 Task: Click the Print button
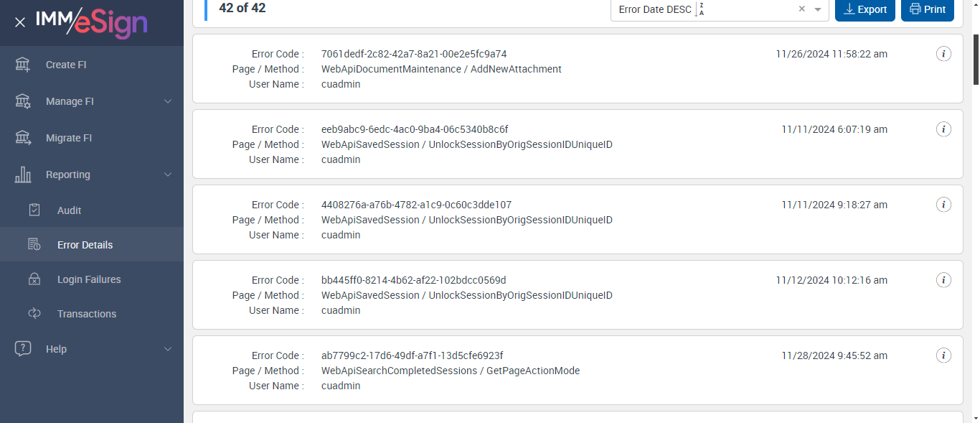tap(927, 9)
